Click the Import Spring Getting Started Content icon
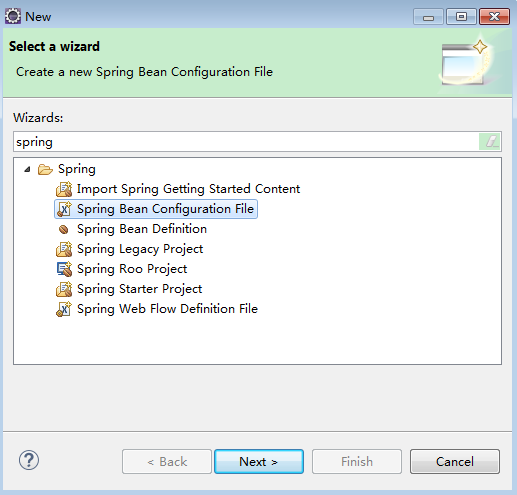This screenshot has height=495, width=517. pyautogui.click(x=64, y=189)
